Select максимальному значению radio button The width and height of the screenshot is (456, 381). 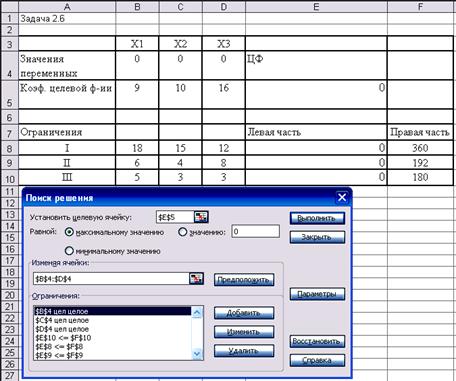pyautogui.click(x=69, y=232)
